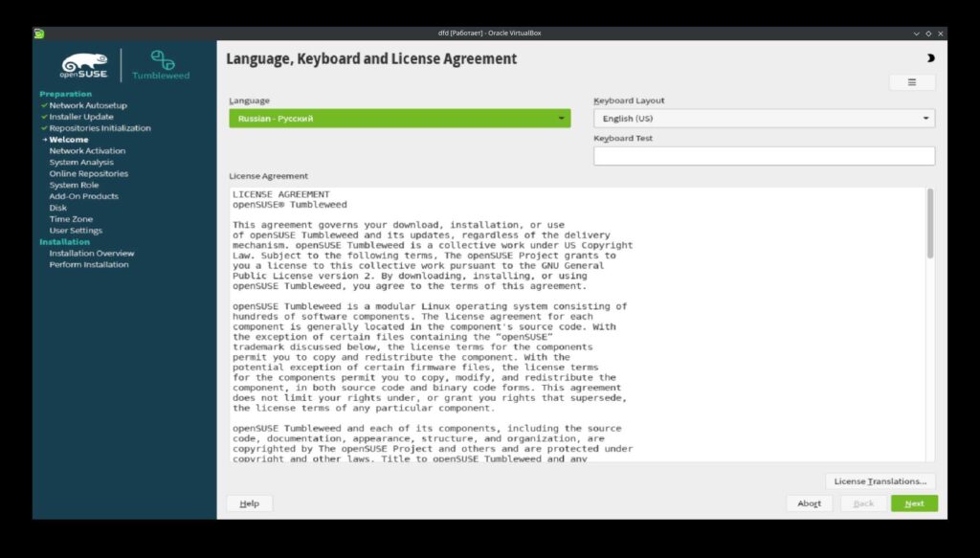Image resolution: width=980 pixels, height=558 pixels.
Task: Open the hamburger menu button
Action: tap(912, 82)
